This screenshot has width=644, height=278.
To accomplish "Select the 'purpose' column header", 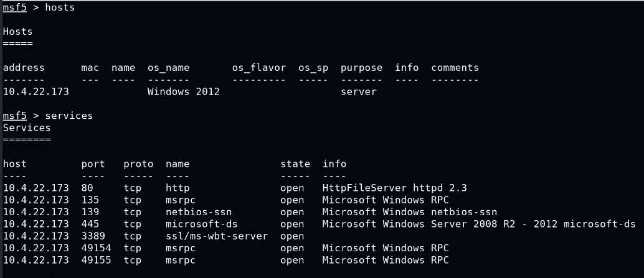I will 361,68.
